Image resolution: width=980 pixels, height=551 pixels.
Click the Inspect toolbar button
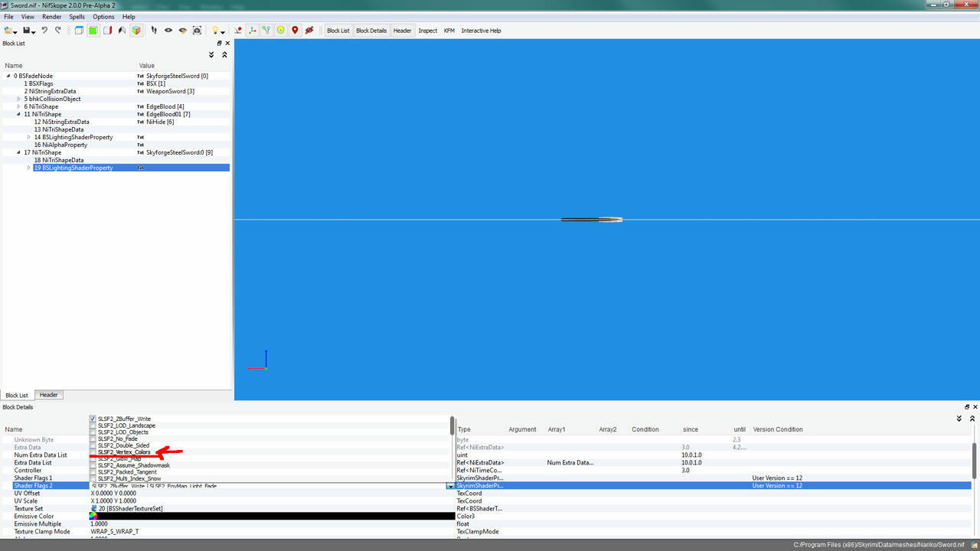pyautogui.click(x=428, y=31)
